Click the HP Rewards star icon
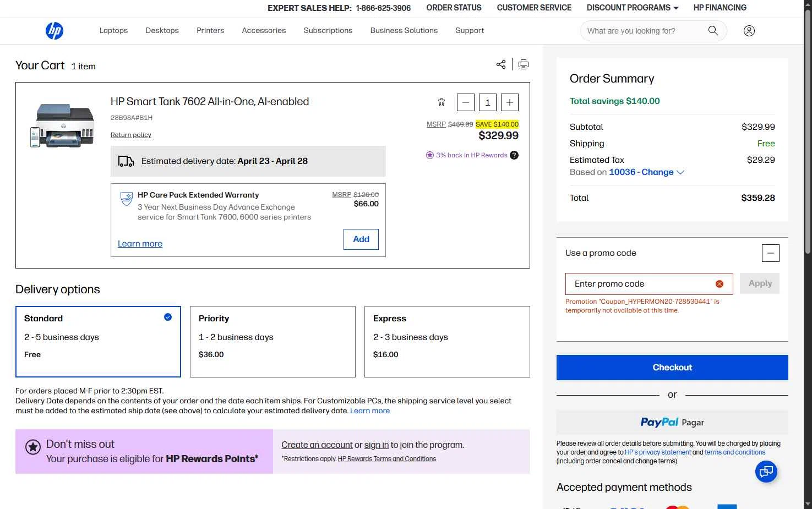812x509 pixels. coord(430,155)
